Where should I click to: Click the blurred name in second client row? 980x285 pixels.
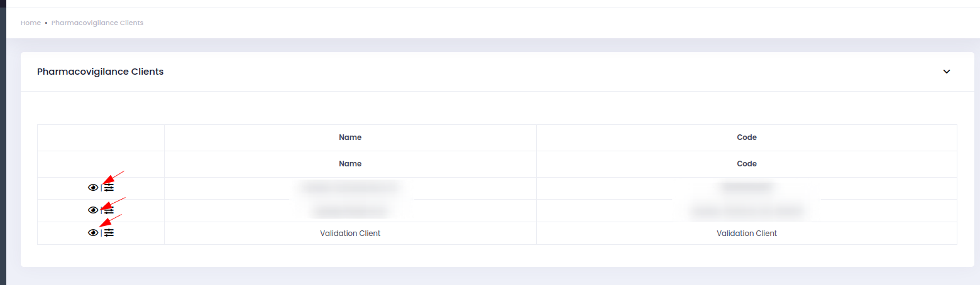click(350, 211)
